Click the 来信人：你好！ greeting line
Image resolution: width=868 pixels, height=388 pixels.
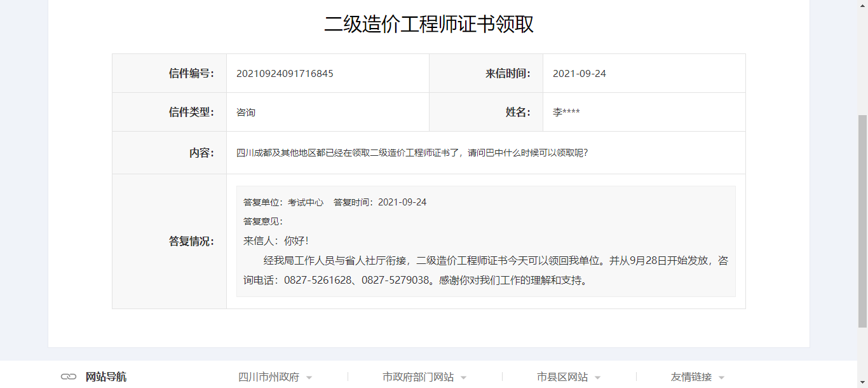[x=276, y=241]
